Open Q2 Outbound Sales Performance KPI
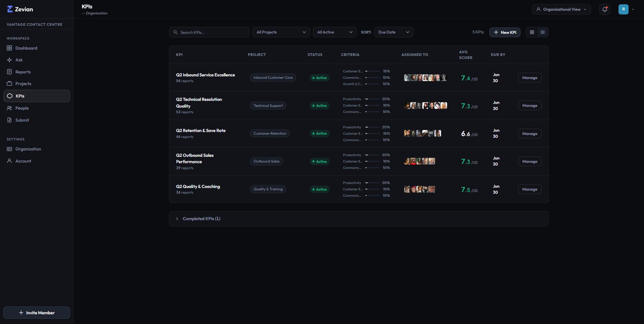The width and height of the screenshot is (644, 324). [195, 158]
